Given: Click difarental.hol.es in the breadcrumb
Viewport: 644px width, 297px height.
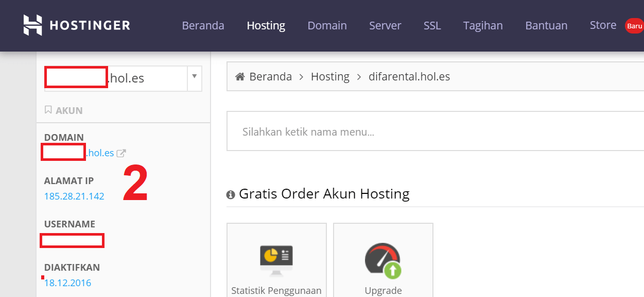Looking at the screenshot, I should point(409,77).
